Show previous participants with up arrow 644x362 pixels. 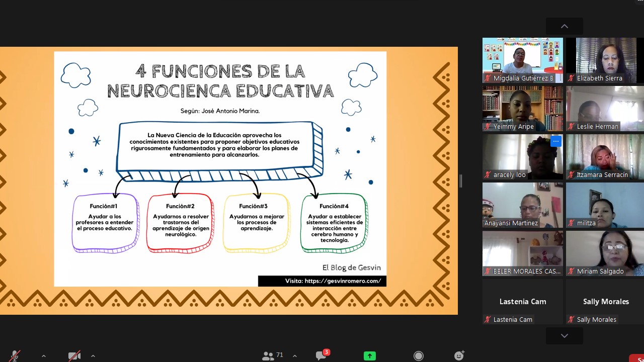coord(565,26)
